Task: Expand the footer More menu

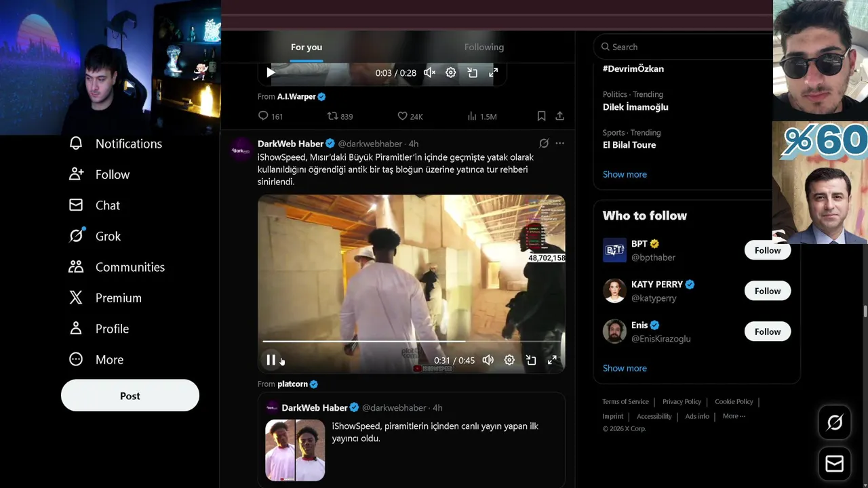Action: (734, 416)
